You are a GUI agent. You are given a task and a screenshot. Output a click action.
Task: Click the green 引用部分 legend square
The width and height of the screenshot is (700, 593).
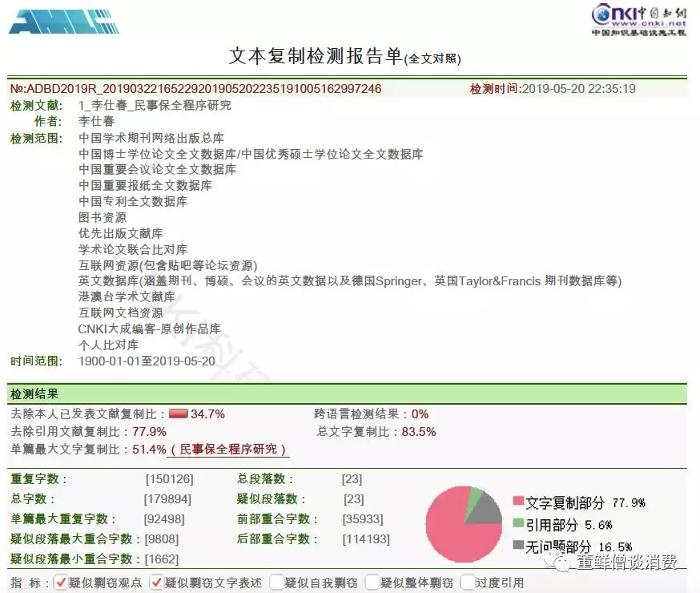click(x=517, y=524)
